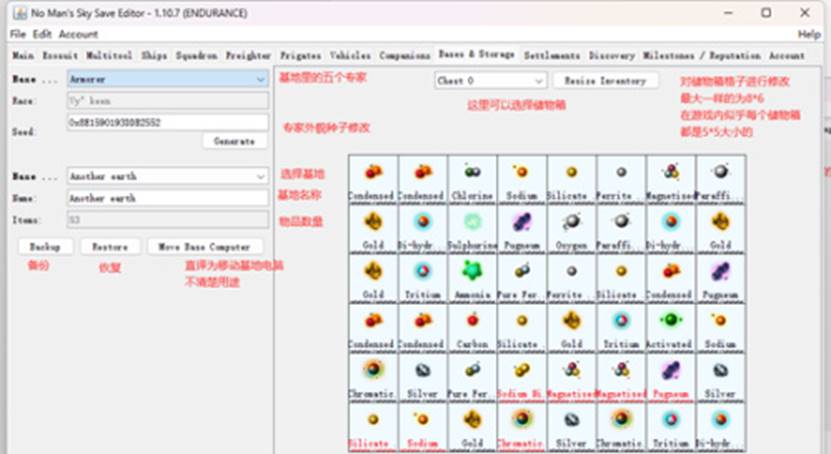831x454 pixels.
Task: Open the Milestones / Reputation tab
Action: click(702, 55)
